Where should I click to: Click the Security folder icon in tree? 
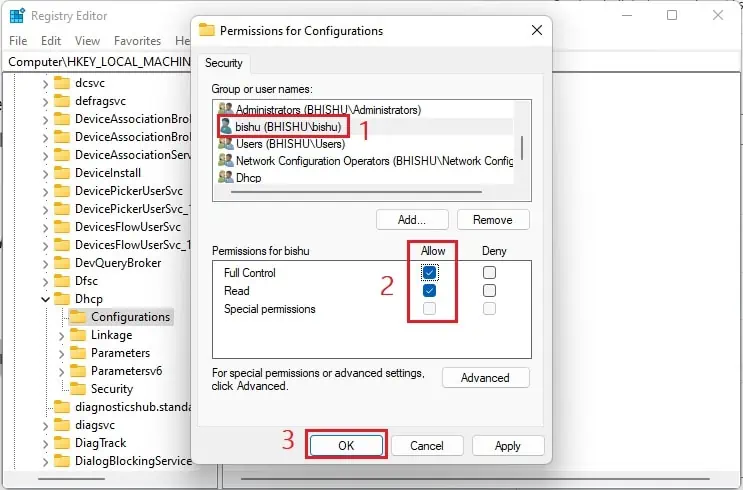coord(78,389)
